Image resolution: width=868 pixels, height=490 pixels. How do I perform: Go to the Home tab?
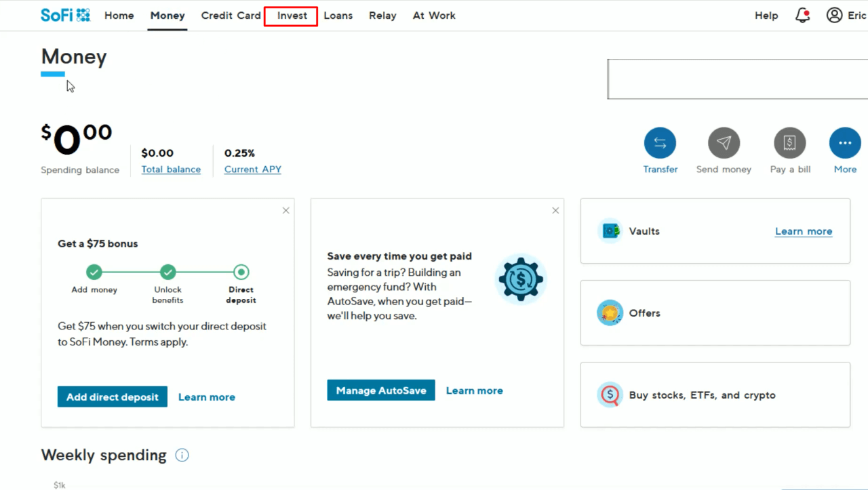pyautogui.click(x=119, y=16)
